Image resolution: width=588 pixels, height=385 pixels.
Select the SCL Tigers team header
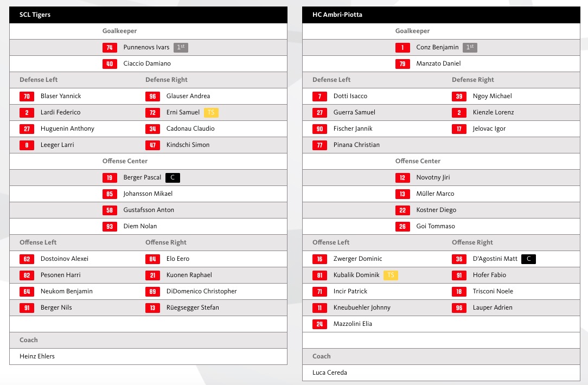[35, 15]
